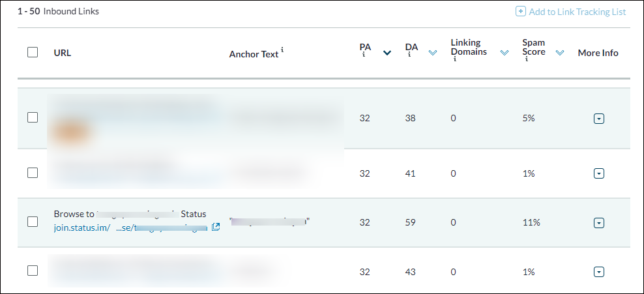Sort by DA using its chevron arrow
This screenshot has height=294, width=644.
pyautogui.click(x=432, y=53)
